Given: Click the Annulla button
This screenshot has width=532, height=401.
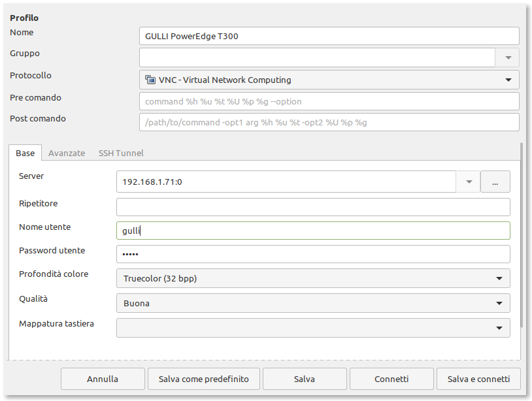Looking at the screenshot, I should 103,379.
